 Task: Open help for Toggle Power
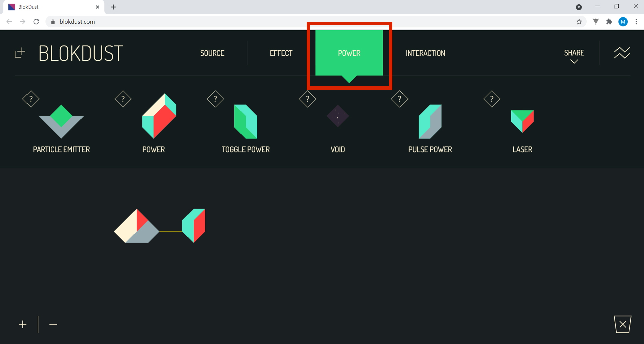tap(215, 99)
